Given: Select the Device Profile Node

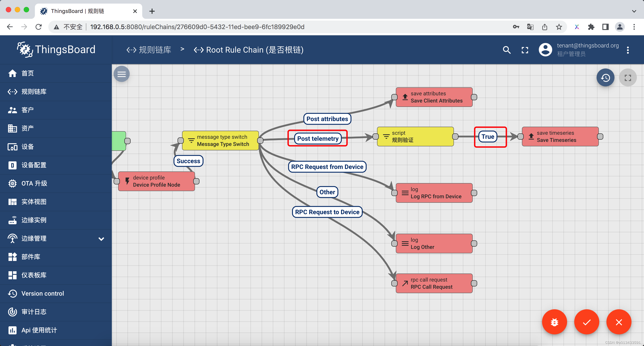Looking at the screenshot, I should coord(157,181).
